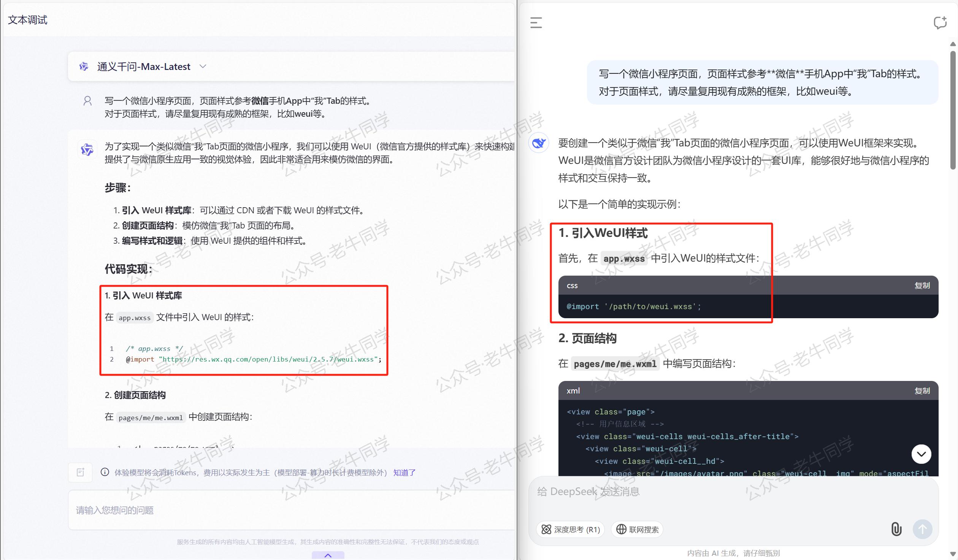Attach a file with the paperclip icon
This screenshot has height=560, width=958.
(x=896, y=529)
